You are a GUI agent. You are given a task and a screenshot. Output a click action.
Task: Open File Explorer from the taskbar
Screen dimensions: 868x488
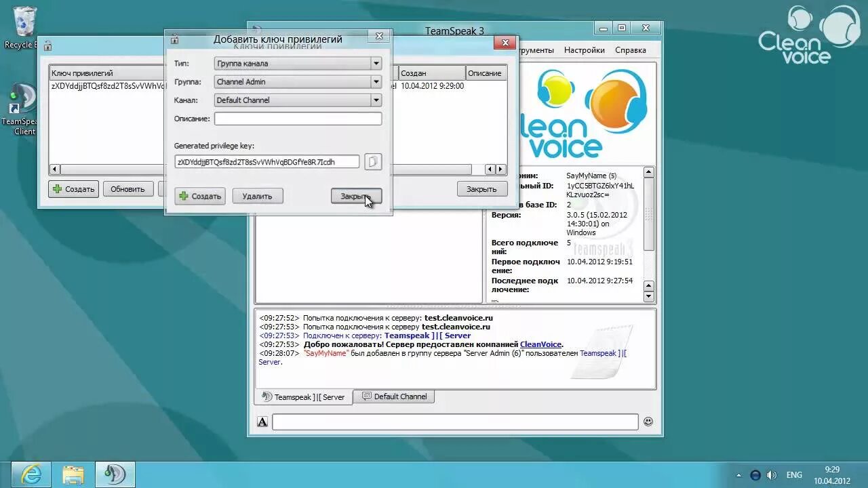(73, 474)
